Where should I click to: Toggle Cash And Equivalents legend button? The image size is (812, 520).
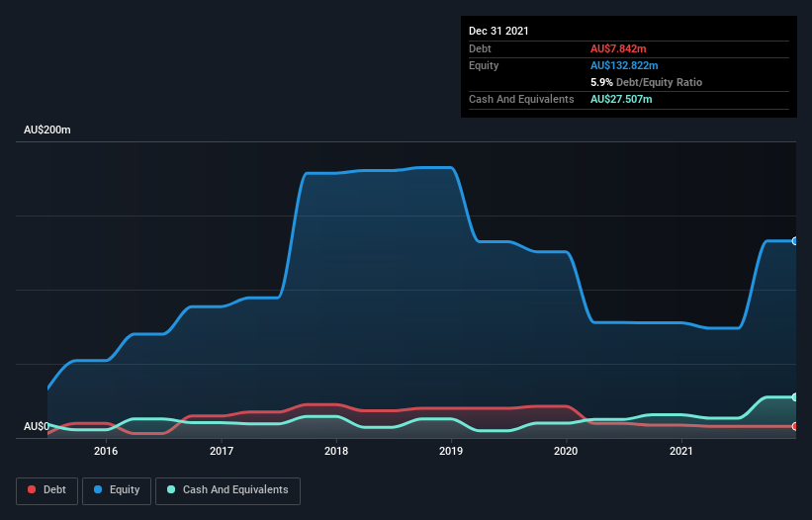[x=227, y=490]
